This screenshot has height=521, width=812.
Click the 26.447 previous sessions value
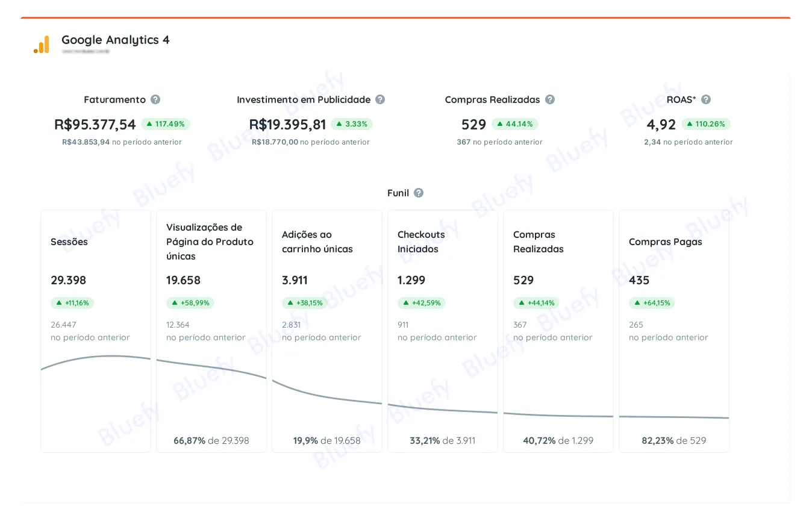pos(64,325)
